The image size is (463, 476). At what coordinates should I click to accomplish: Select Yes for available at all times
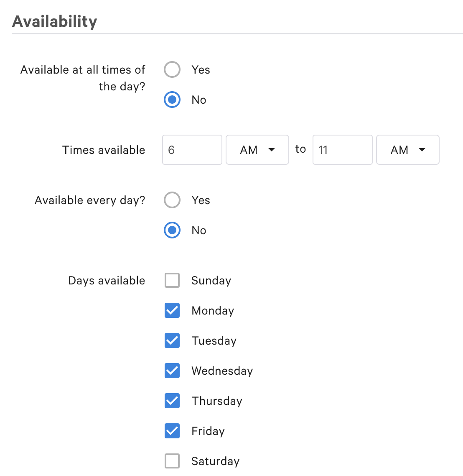point(172,70)
